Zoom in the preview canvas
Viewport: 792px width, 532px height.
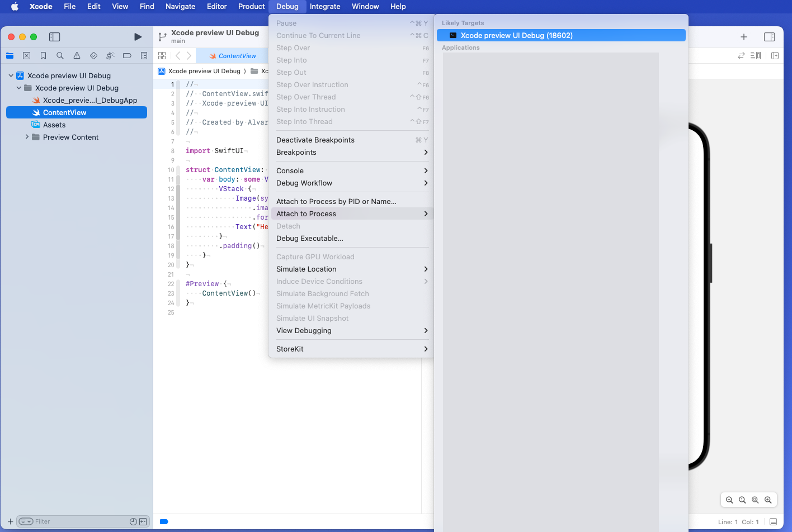tap(768, 500)
